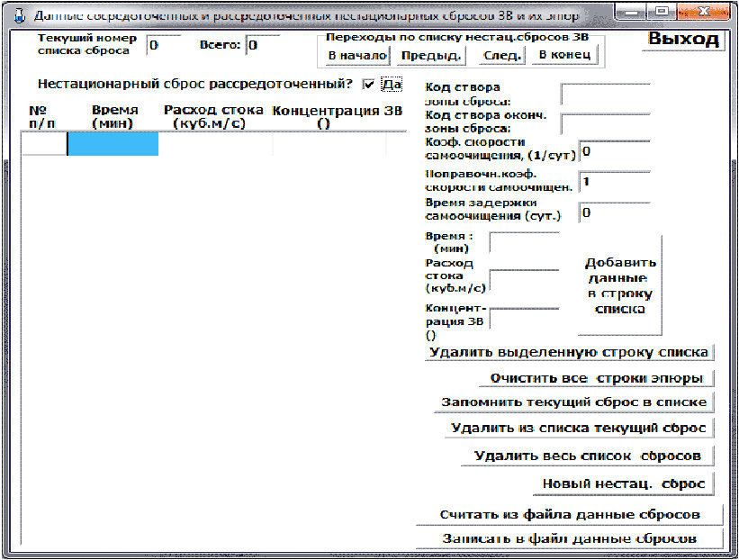Click the 'След.' next discharge button
Viewport: 739px width, 560px height.
tap(502, 56)
